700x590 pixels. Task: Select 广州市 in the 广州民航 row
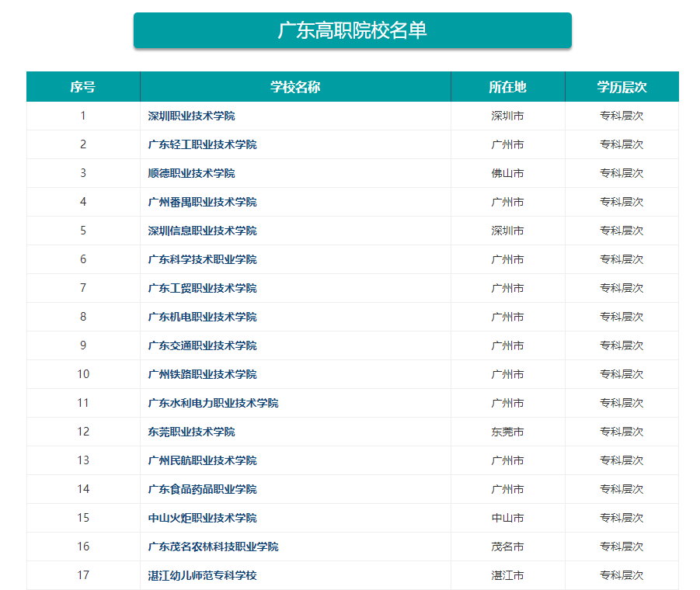pyautogui.click(x=507, y=460)
